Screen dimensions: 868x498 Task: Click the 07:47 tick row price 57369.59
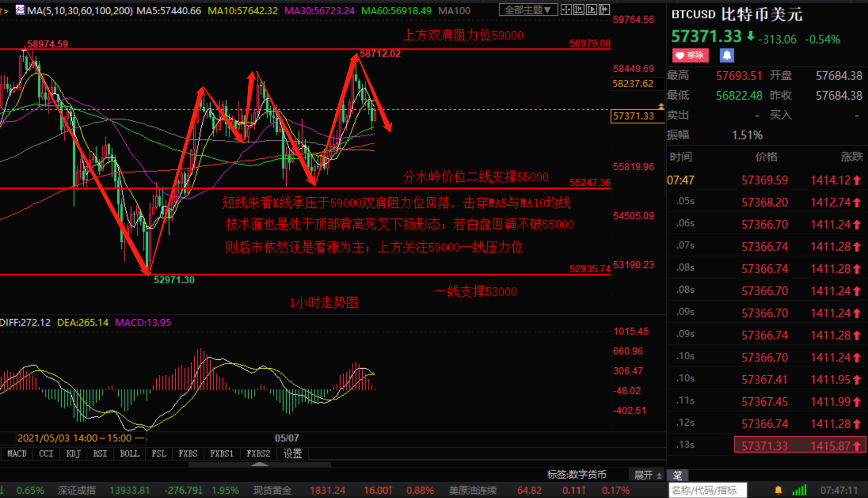pyautogui.click(x=765, y=180)
